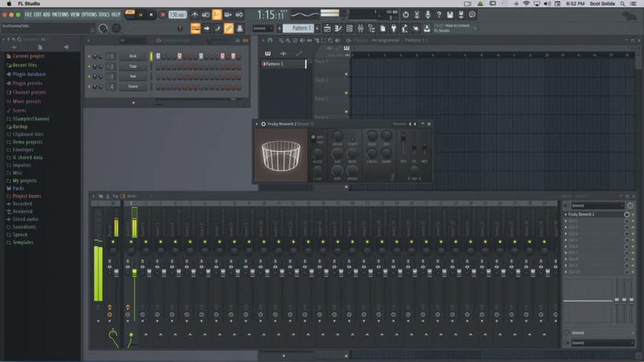Toggle the metronome icon
This screenshot has height=362, width=644.
pos(195,15)
